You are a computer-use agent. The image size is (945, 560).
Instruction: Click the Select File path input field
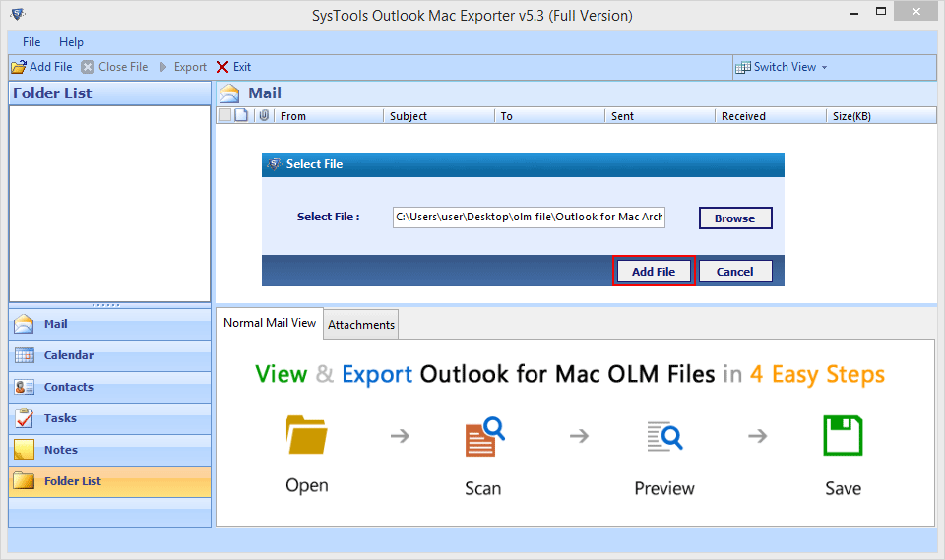(529, 218)
